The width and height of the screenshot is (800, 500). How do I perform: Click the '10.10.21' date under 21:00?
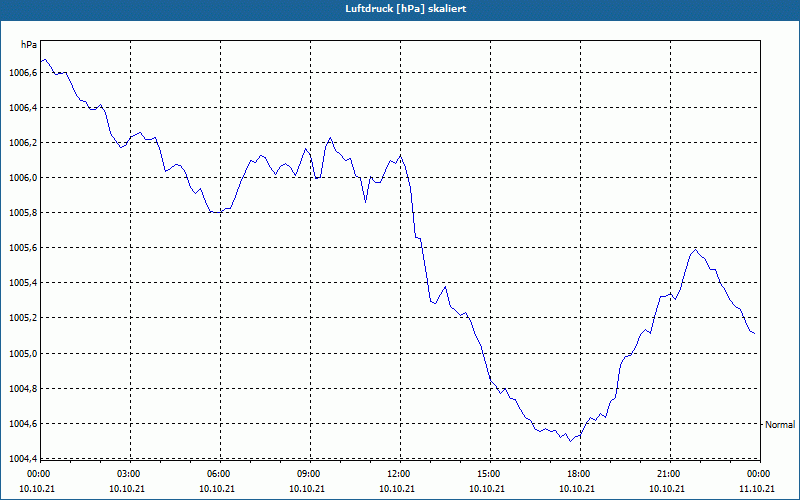coord(667,489)
